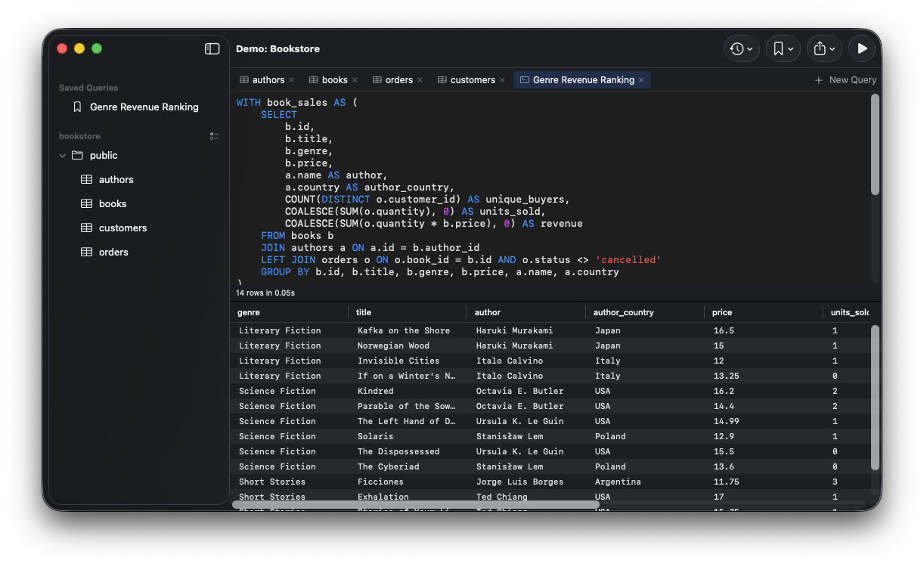Open the bookstore schema filter icon
The height and width of the screenshot is (567, 924).
click(214, 136)
